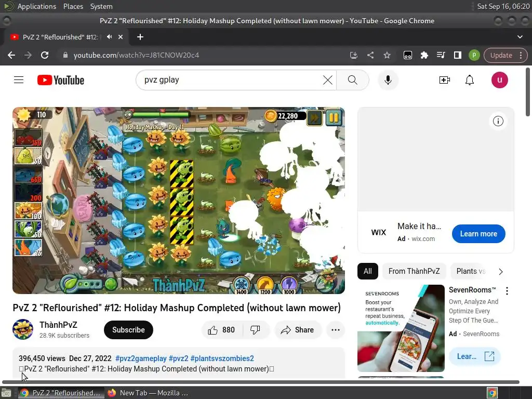
Task: Click Update button in Chrome toolbar
Action: [501, 55]
